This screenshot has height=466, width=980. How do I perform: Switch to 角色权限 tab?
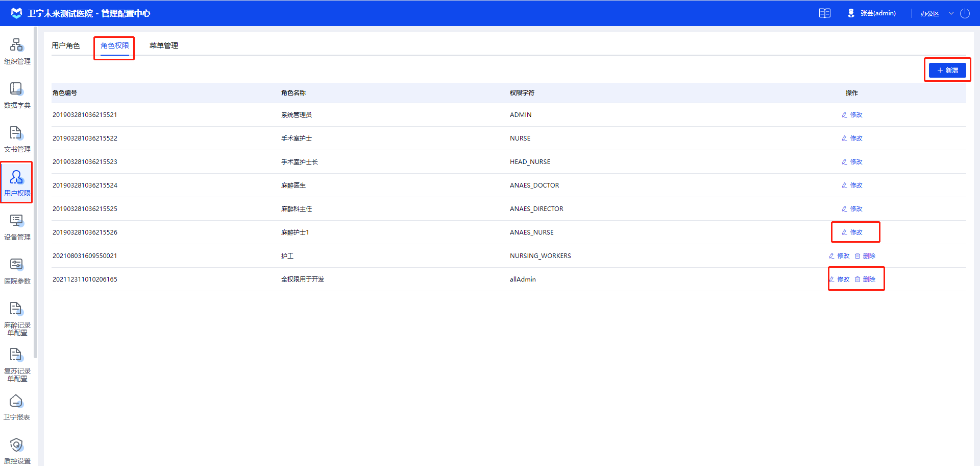click(x=115, y=45)
